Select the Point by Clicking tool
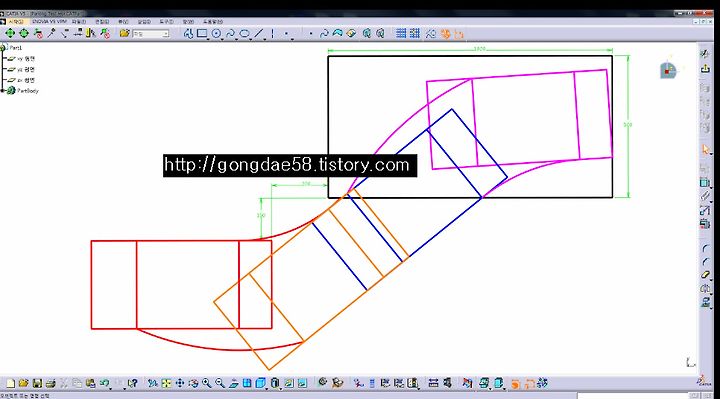The width and height of the screenshot is (720, 399). tap(286, 34)
